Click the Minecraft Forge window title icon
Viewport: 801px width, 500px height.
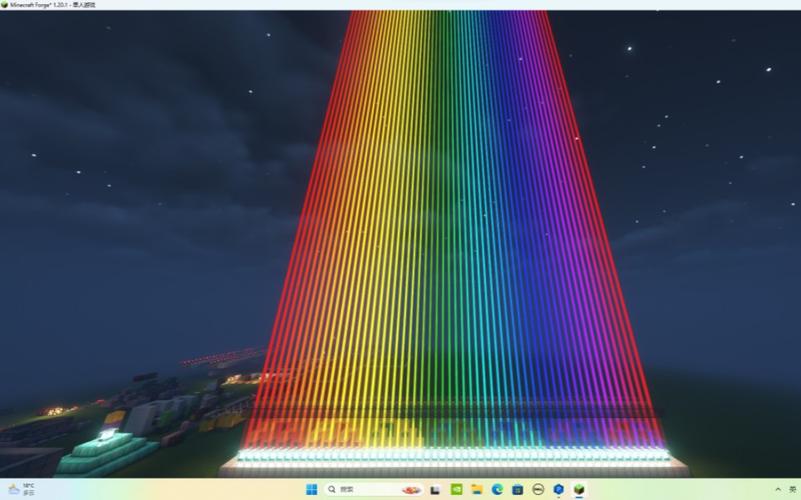pos(5,5)
